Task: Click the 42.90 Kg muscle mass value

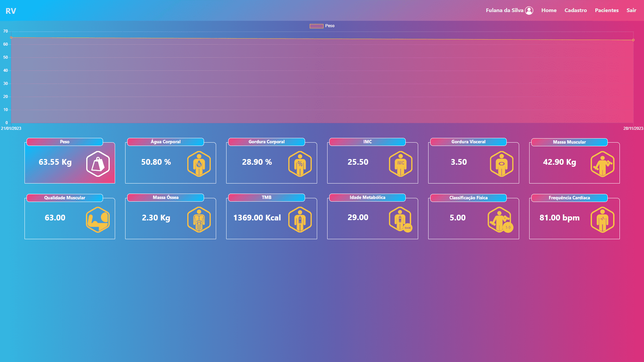Action: click(x=559, y=162)
